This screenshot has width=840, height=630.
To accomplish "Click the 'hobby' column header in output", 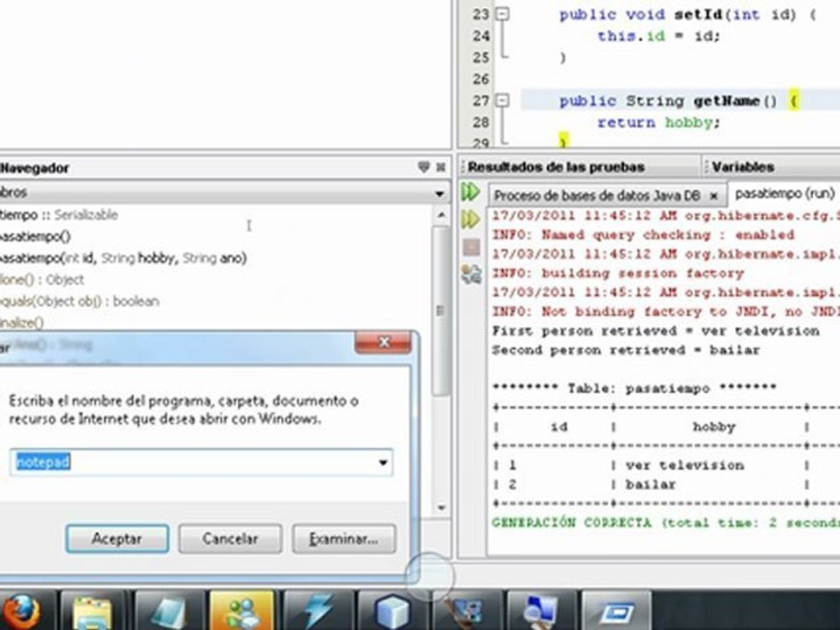I will 714,427.
